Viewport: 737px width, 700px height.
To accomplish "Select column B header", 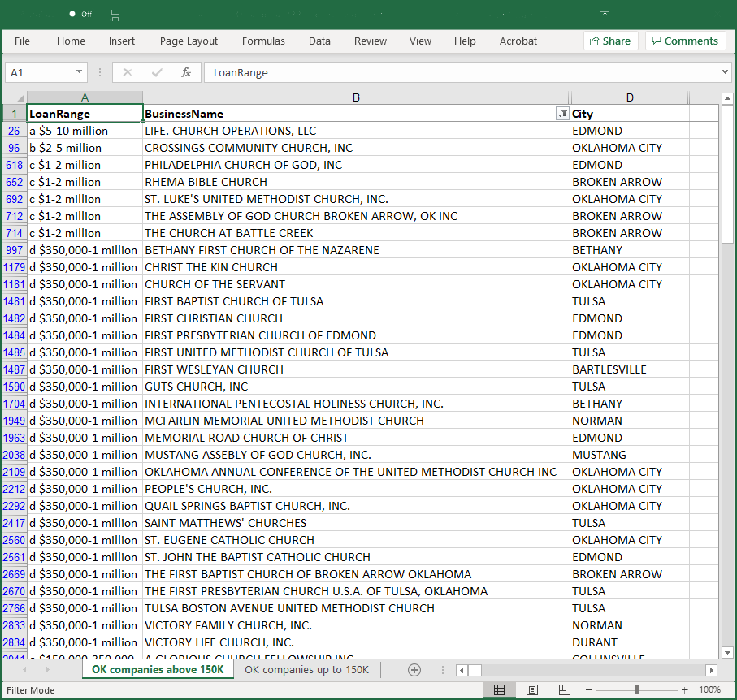I will 356,97.
